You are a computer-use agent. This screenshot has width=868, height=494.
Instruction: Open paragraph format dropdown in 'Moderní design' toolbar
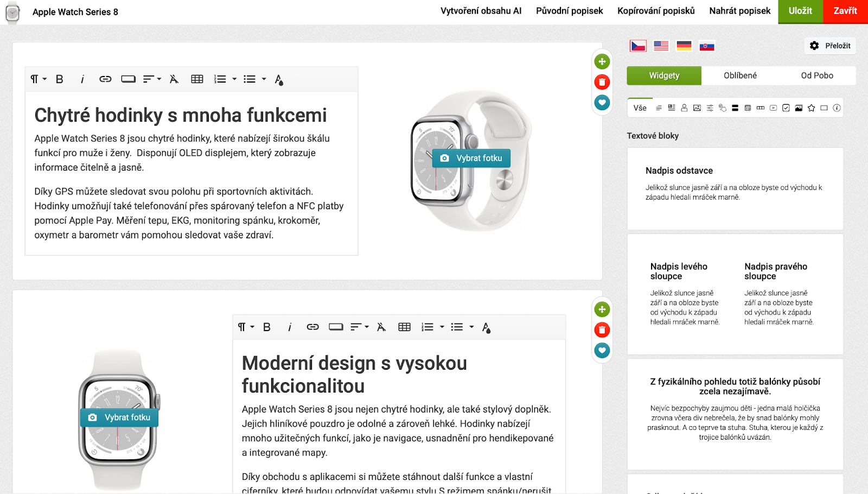coord(246,327)
